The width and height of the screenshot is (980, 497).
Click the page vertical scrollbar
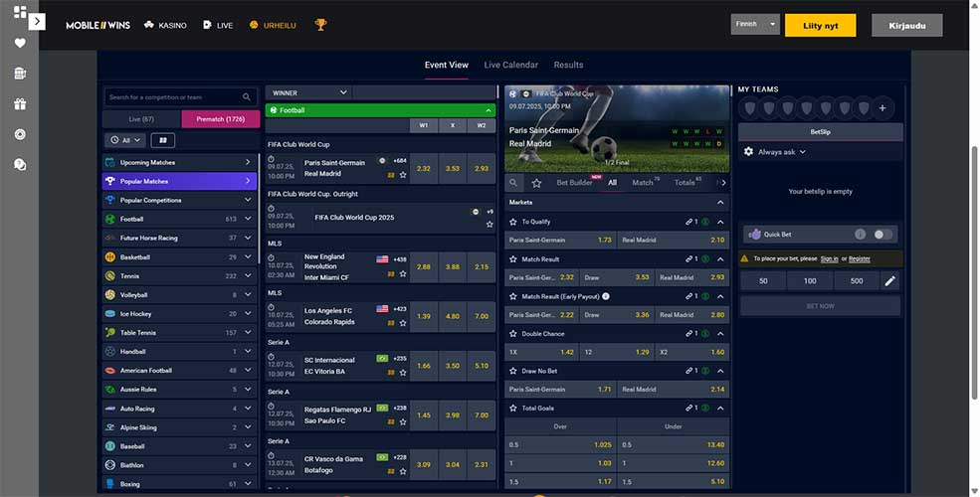975,271
